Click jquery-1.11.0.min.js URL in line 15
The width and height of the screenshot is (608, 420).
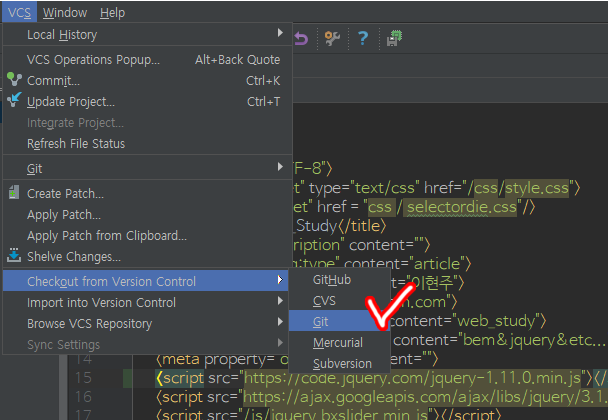pyautogui.click(x=412, y=378)
